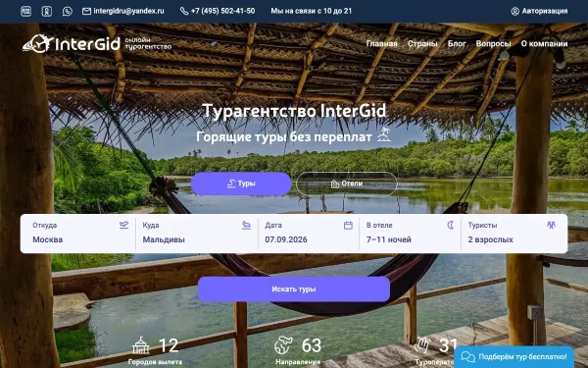Screen dimensions: 588x368
Task: Click the phone handset icon
Action: (184, 11)
